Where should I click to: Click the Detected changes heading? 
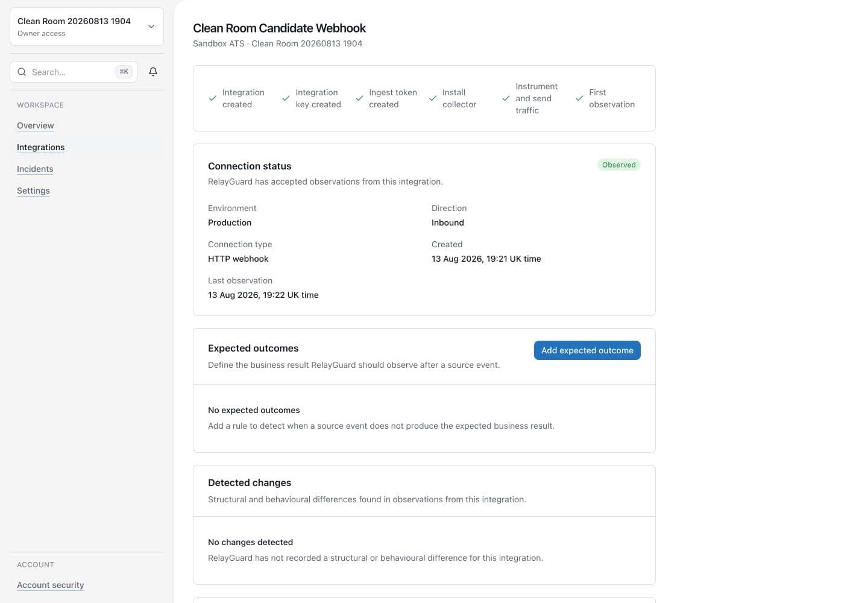click(x=250, y=482)
